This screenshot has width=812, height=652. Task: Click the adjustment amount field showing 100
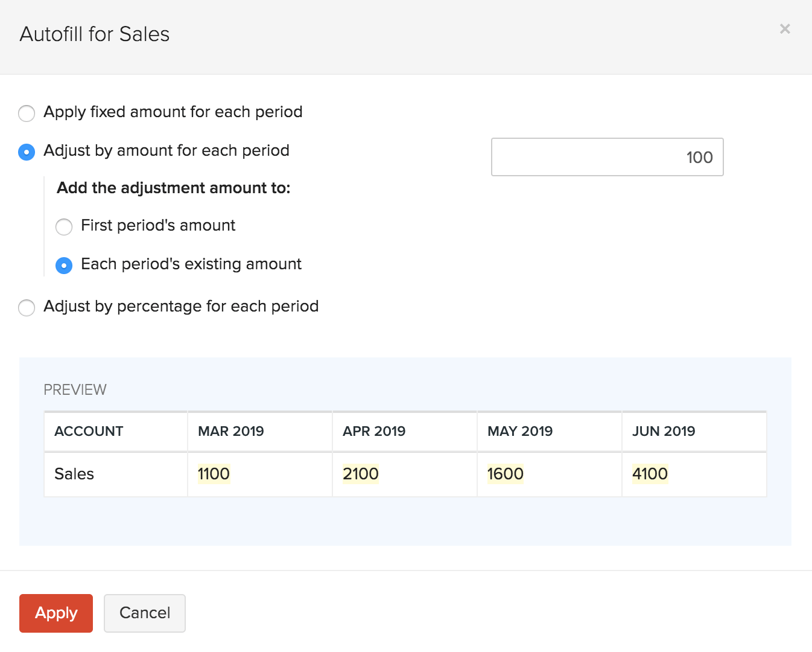click(607, 158)
